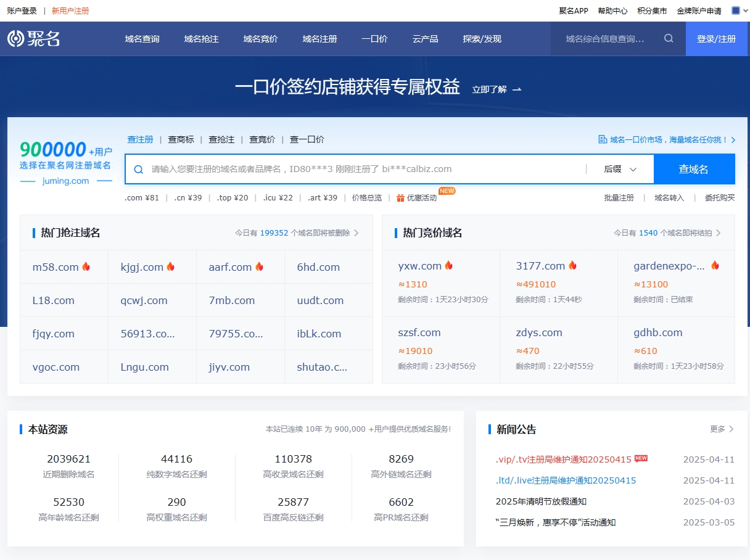Viewport: 750px width, 560px height.
Task: Open the 域名注册 menu
Action: [319, 39]
